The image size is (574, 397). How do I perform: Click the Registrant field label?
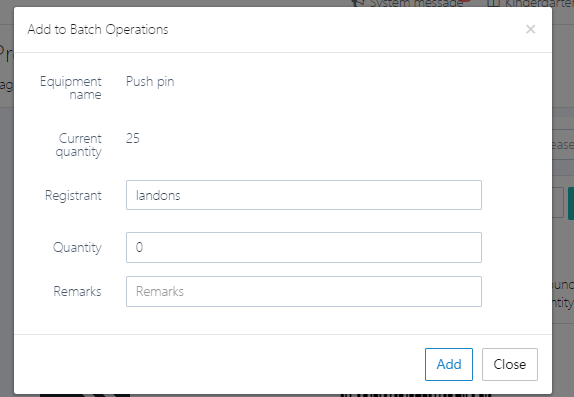[73, 196]
